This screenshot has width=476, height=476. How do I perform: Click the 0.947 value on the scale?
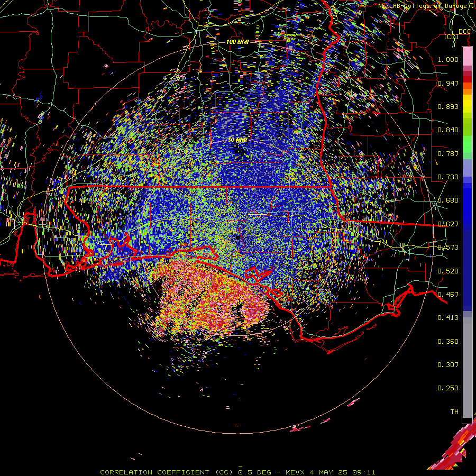[448, 83]
